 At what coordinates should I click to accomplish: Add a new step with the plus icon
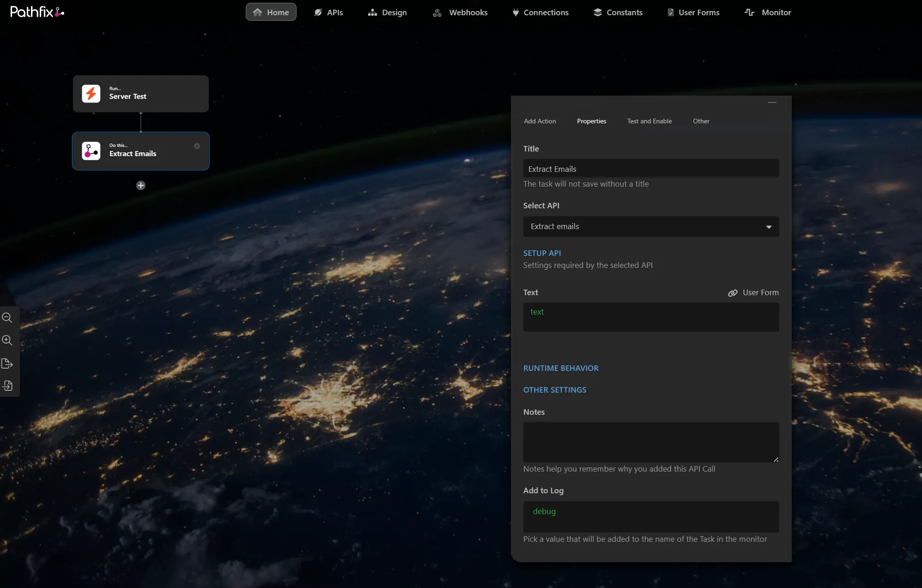pos(141,185)
